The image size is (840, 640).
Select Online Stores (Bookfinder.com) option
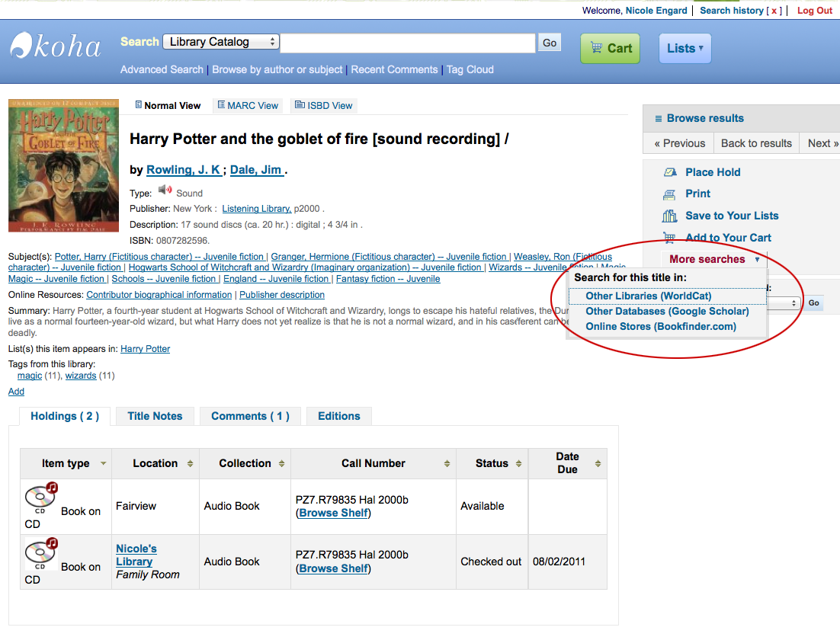tap(661, 327)
